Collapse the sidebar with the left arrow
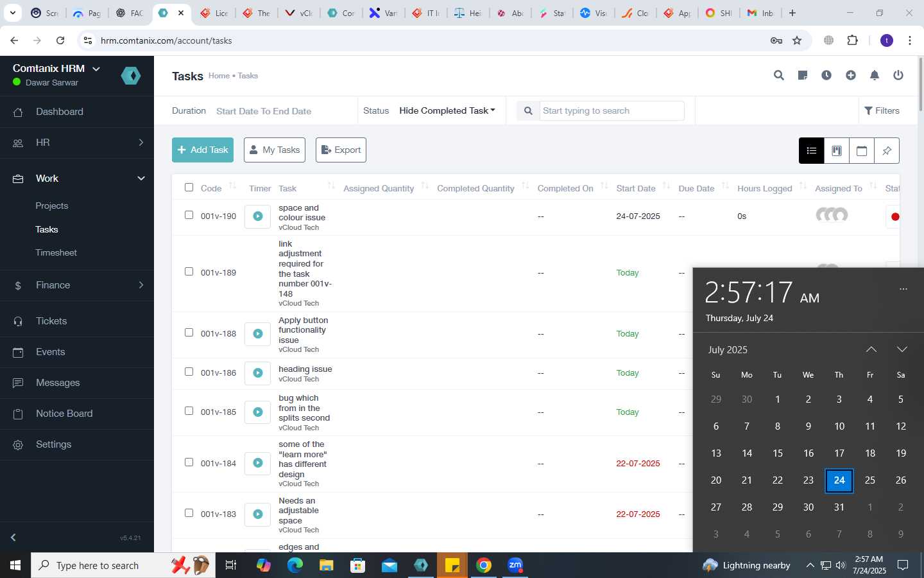 [x=13, y=538]
